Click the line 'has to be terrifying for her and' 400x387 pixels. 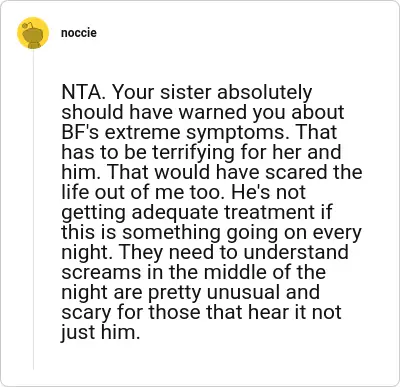coord(201,152)
